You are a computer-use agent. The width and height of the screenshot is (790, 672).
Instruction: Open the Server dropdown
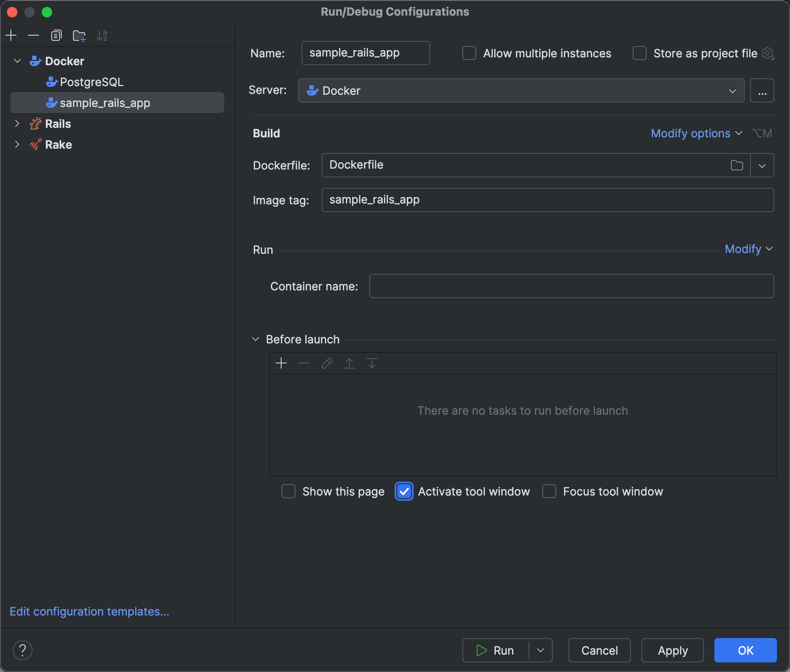coord(521,90)
